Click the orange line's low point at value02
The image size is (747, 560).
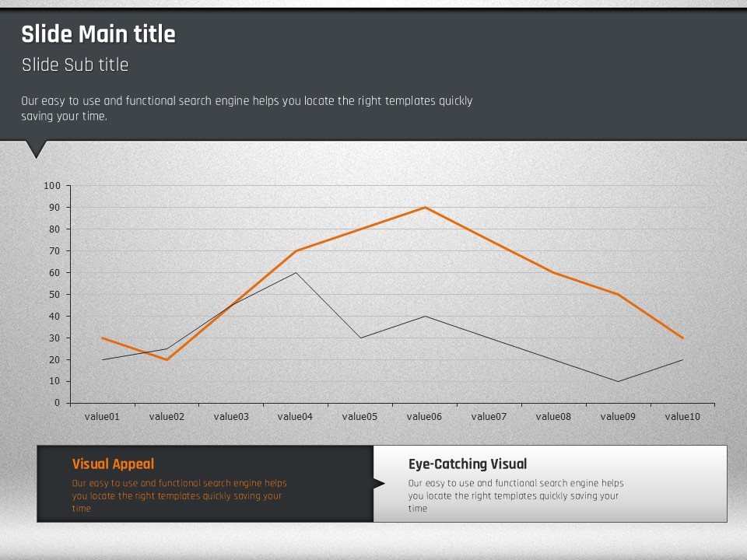pyautogui.click(x=167, y=359)
